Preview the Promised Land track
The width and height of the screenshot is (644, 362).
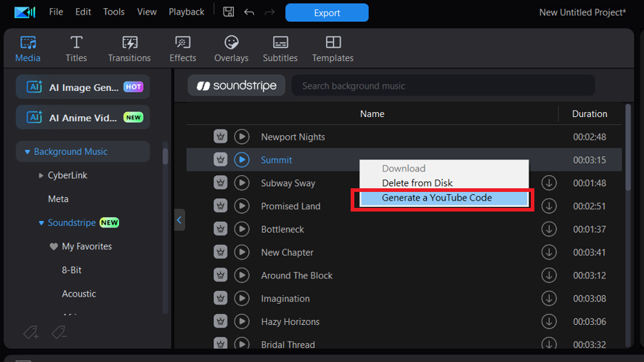242,206
